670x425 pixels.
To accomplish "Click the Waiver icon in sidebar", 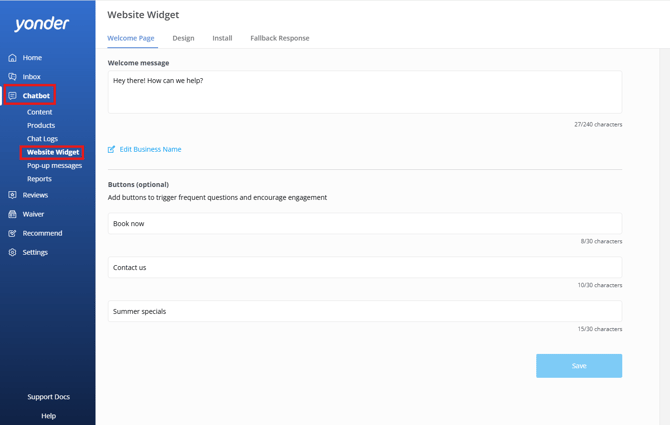I will click(12, 214).
